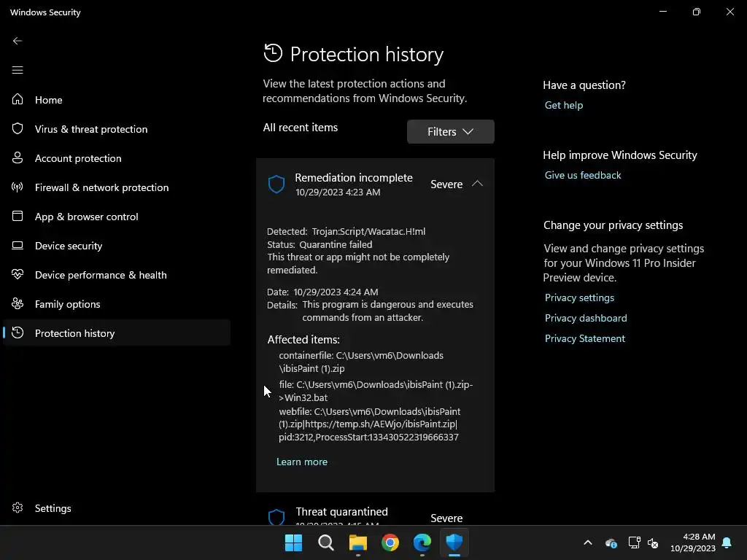
Task: Click the back arrow icon
Action: point(18,41)
